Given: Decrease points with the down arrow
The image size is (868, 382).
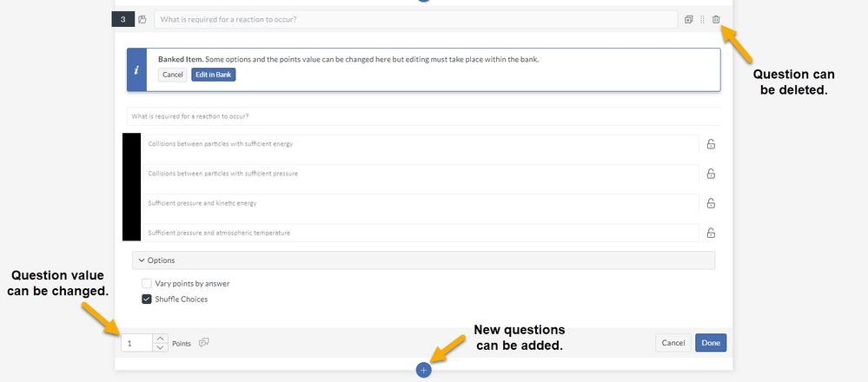Looking at the screenshot, I should (160, 347).
